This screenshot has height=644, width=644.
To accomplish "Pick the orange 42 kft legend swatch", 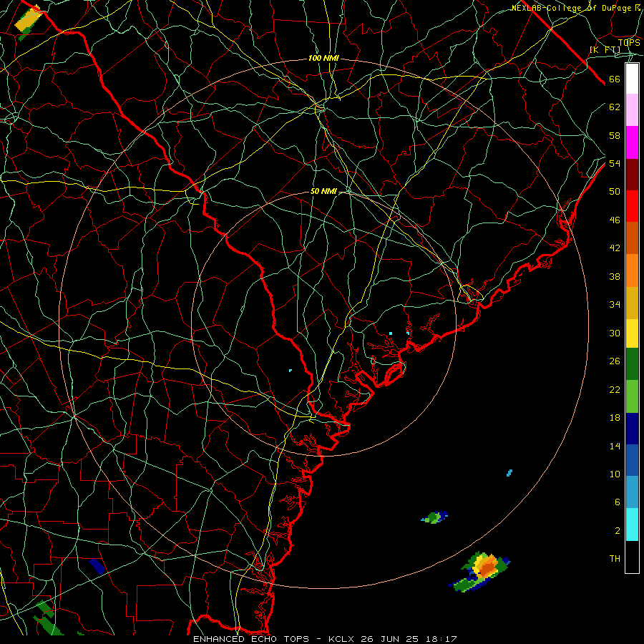I will 632,270.
